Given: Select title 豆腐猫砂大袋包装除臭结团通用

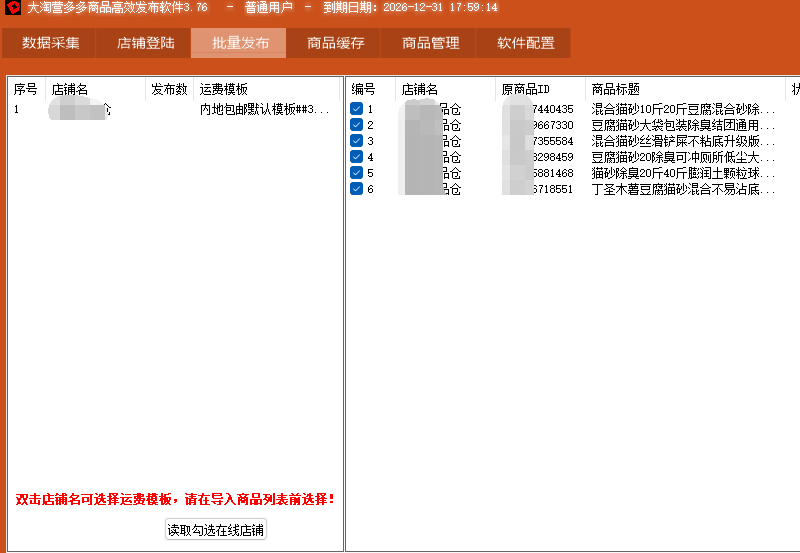Looking at the screenshot, I should 683,125.
